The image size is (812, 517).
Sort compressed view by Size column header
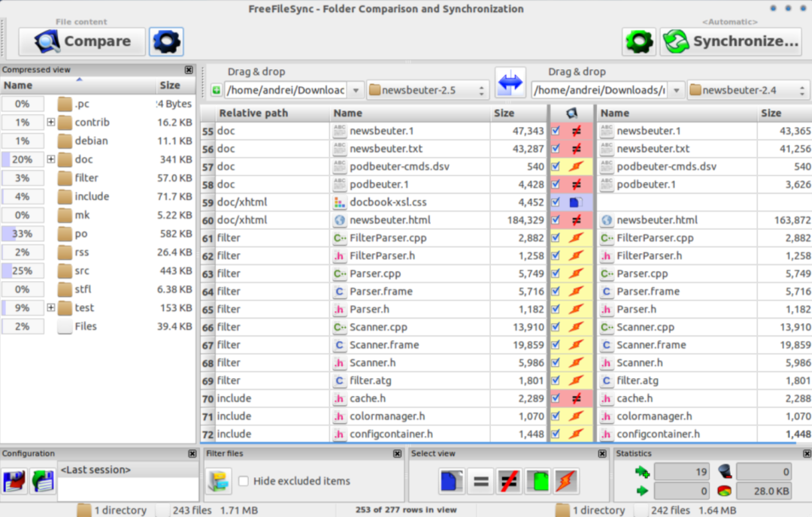tap(170, 86)
